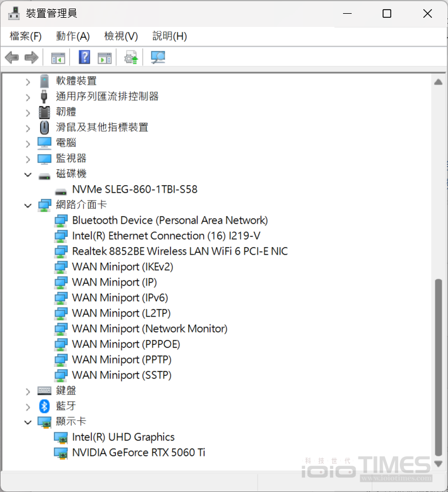The image size is (448, 492).
Task: Select Realtek 8852BE Wireless LAN WiFi 6
Action: (180, 251)
